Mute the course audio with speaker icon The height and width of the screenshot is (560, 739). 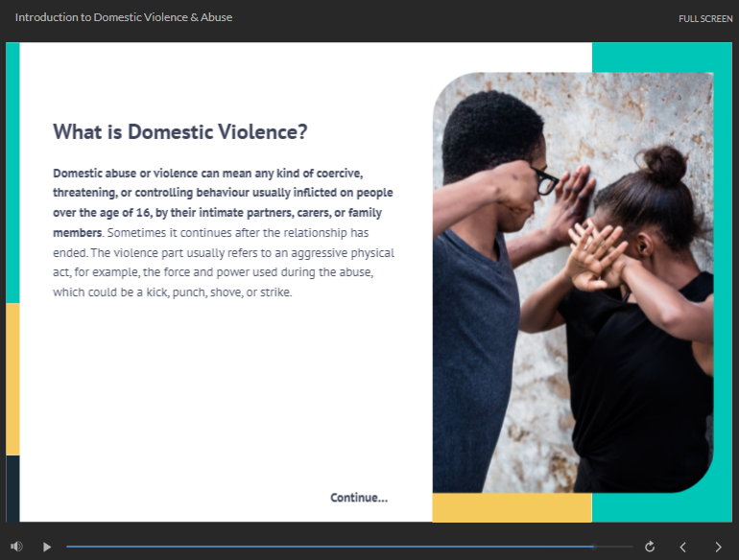pos(16,547)
